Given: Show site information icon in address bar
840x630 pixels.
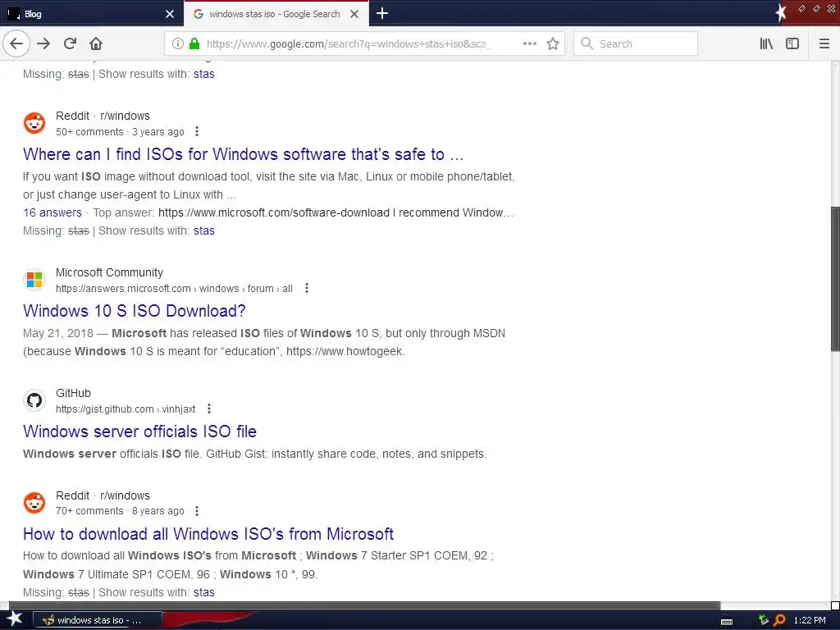Looking at the screenshot, I should pos(178,44).
